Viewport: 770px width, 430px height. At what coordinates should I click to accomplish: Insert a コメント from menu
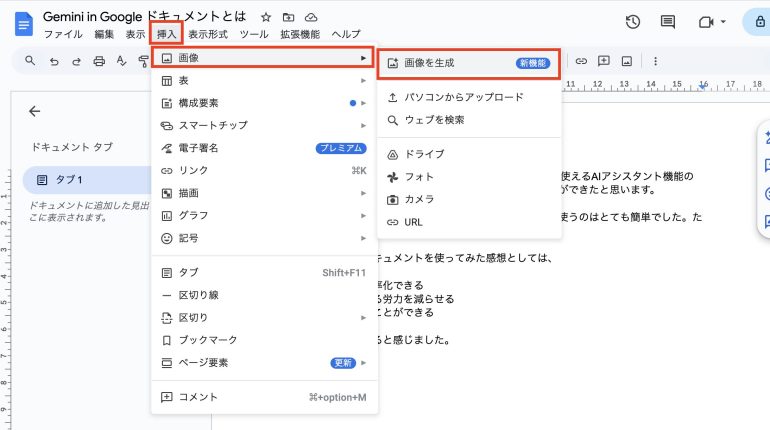[264, 397]
